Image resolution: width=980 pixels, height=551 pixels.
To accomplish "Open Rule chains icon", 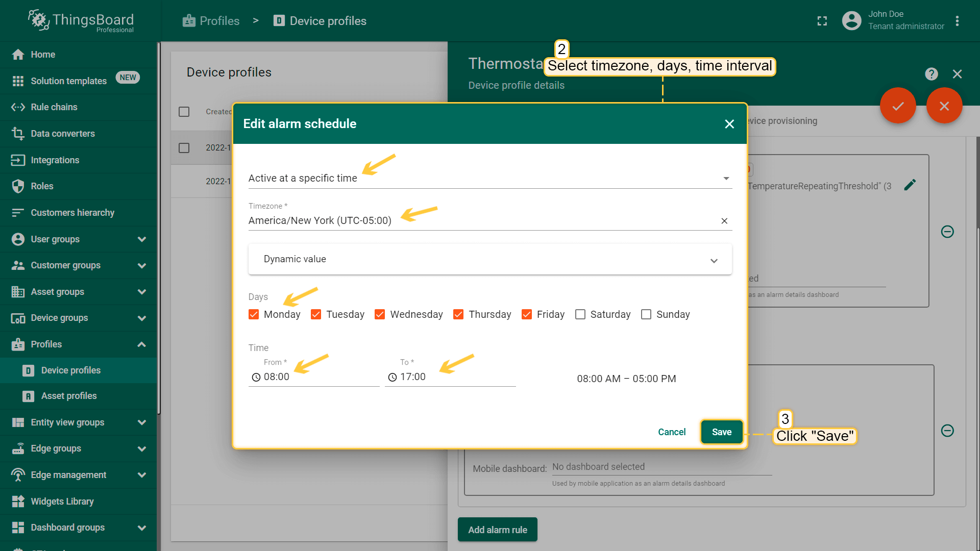I will click(x=18, y=107).
